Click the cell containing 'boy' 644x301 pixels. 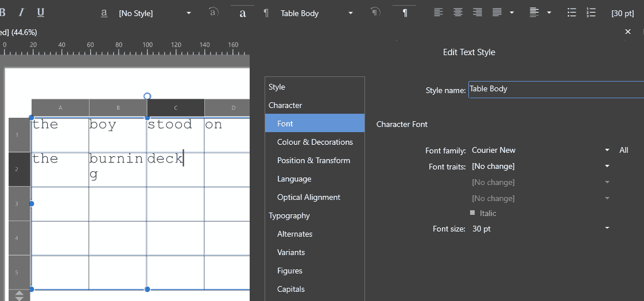[118, 135]
